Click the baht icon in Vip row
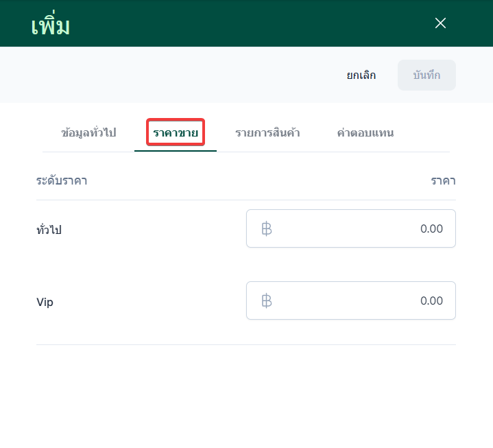The width and height of the screenshot is (493, 448). tap(267, 300)
